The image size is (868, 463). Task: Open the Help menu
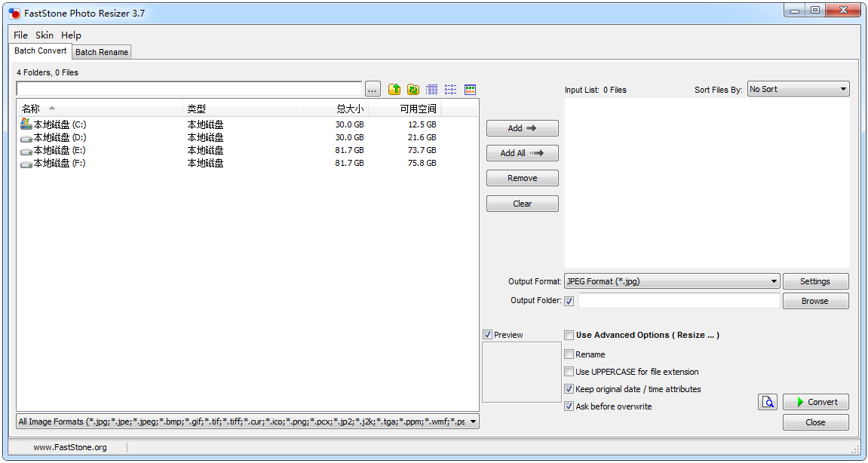pos(71,35)
